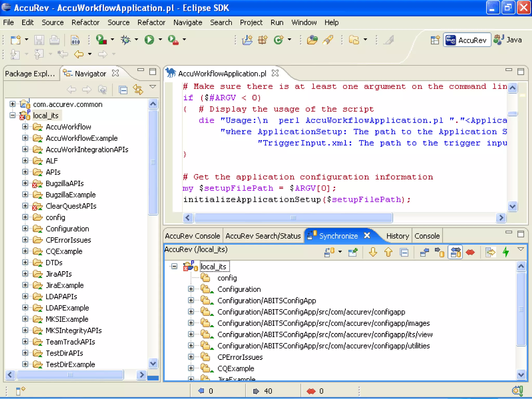The height and width of the screenshot is (399, 532).
Task: Toggle Incoming/Outgoing mode in Synchronize toolbar
Action: pyautogui.click(x=455, y=252)
